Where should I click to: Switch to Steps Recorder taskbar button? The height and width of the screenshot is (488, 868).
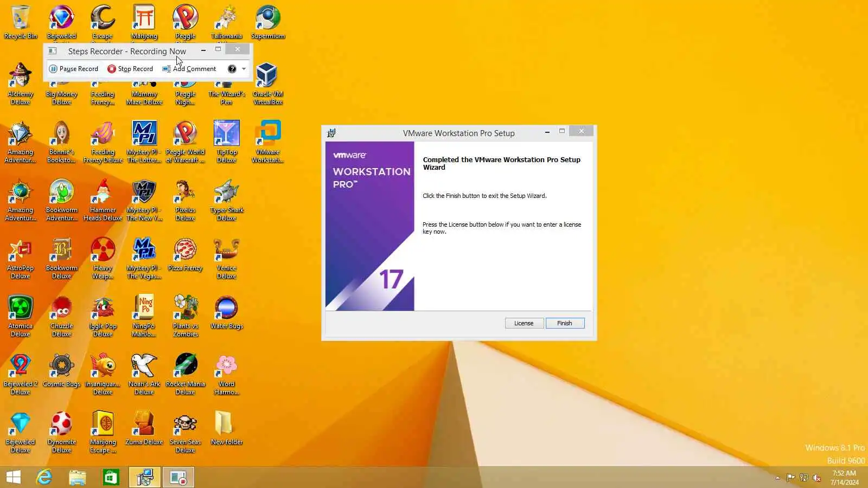coord(178,477)
